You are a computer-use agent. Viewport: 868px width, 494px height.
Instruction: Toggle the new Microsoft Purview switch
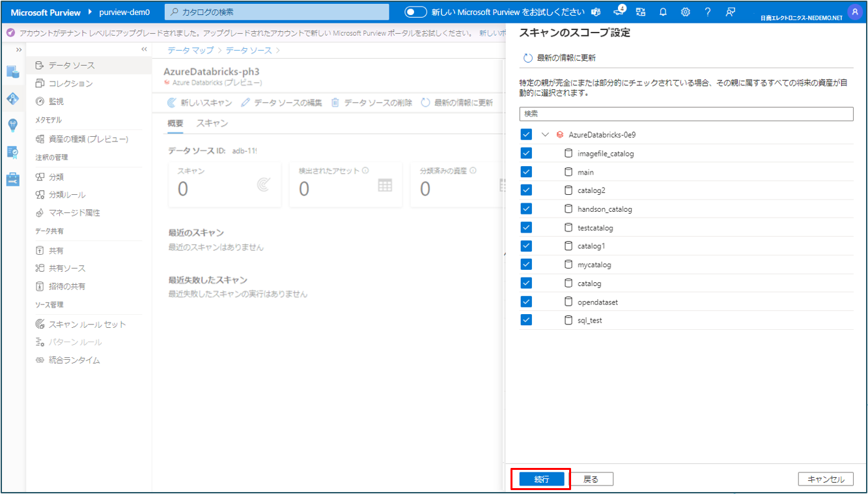point(415,12)
